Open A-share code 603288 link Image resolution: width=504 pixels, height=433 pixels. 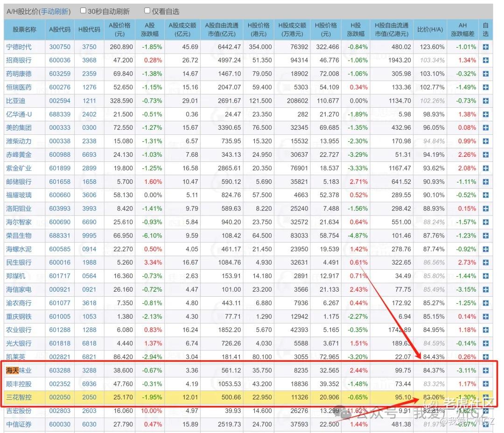click(x=60, y=370)
